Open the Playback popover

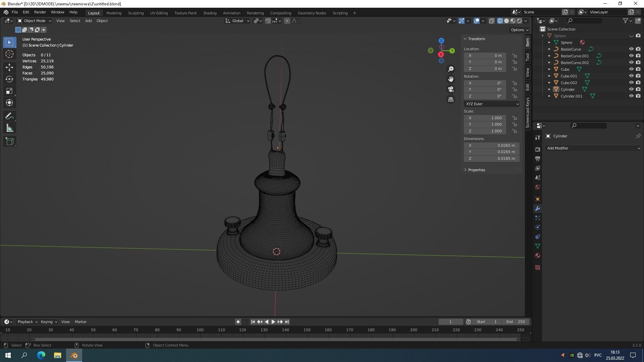27,322
